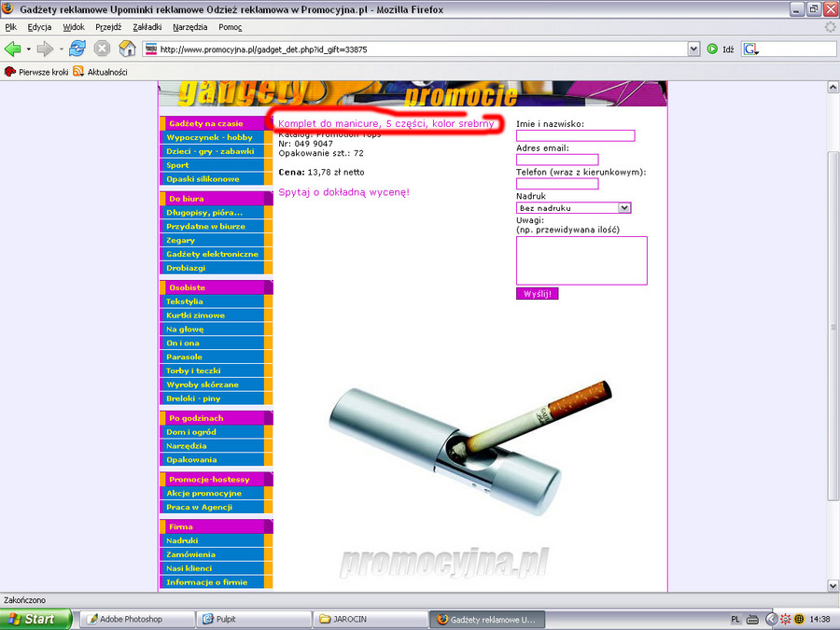Open Pierwsze kroki bookmark
This screenshot has height=630, width=840.
[x=36, y=72]
